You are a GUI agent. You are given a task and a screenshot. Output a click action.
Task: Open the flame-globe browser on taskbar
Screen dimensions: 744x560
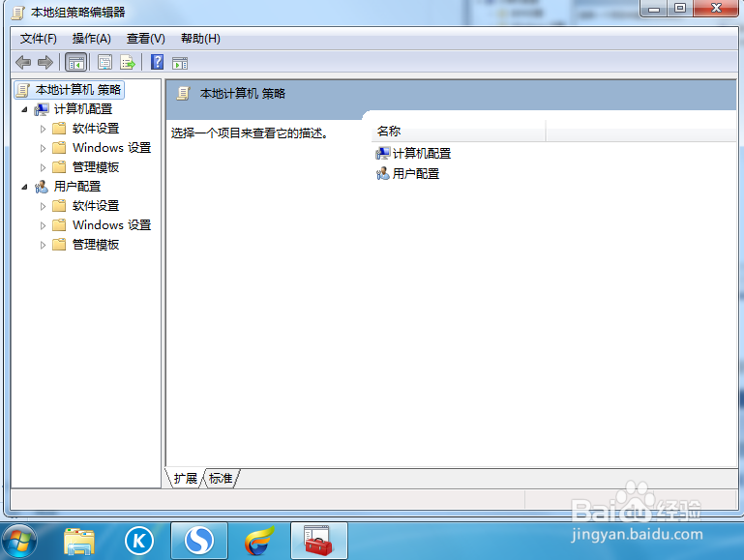[259, 541]
